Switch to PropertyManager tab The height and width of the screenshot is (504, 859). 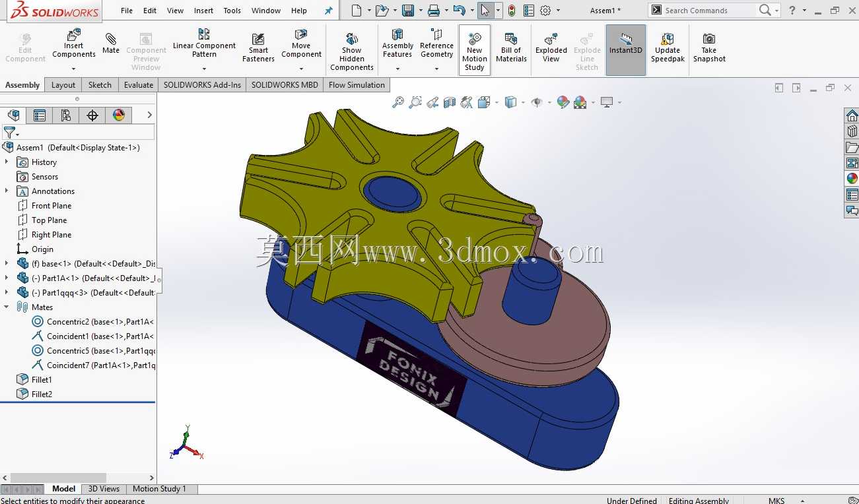coord(40,115)
